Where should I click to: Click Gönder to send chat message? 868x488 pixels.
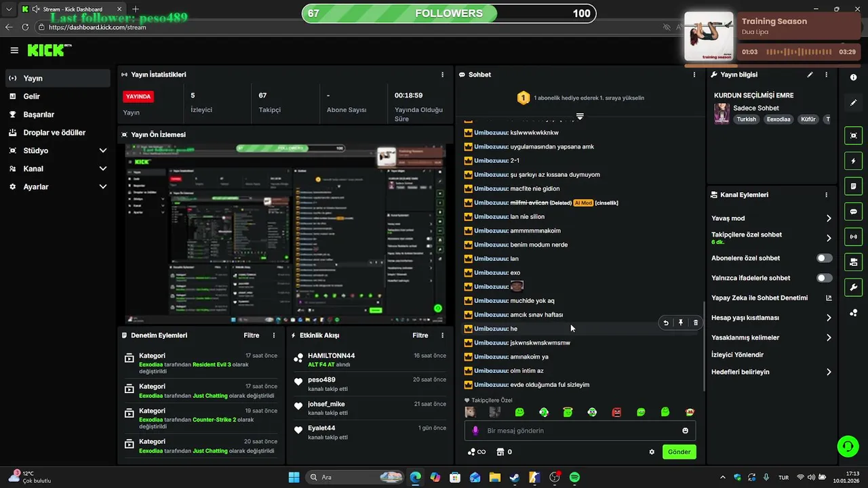pyautogui.click(x=679, y=452)
